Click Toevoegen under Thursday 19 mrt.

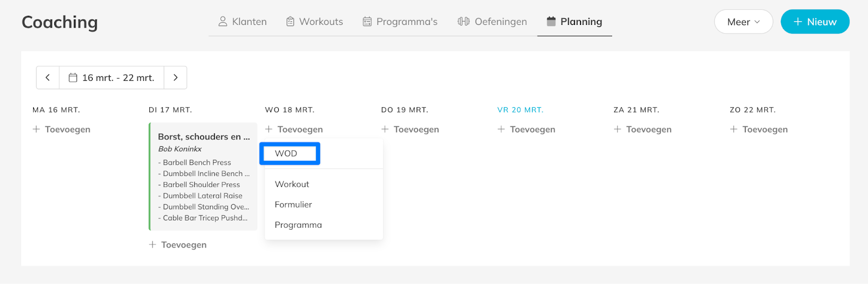[x=410, y=130]
